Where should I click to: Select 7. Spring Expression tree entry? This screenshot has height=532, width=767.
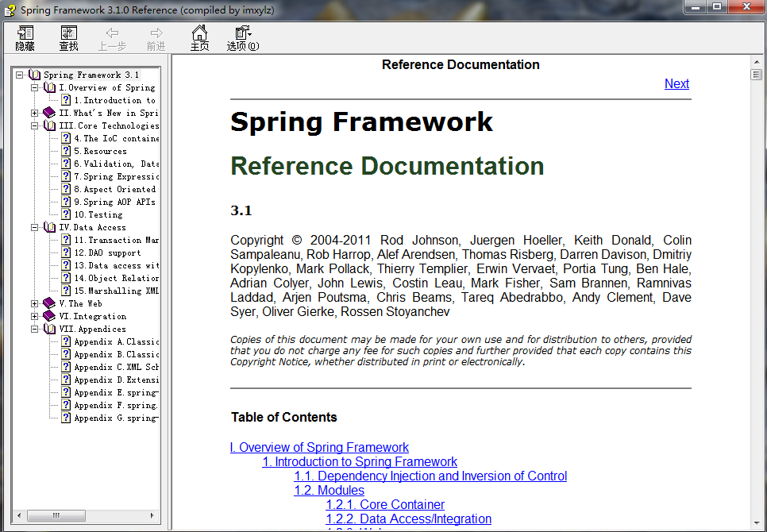[117, 176]
